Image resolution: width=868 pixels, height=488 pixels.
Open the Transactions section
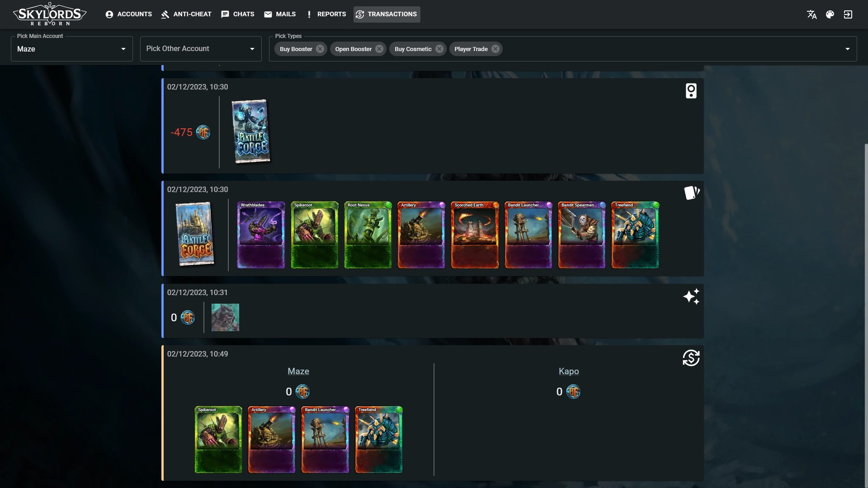(387, 14)
